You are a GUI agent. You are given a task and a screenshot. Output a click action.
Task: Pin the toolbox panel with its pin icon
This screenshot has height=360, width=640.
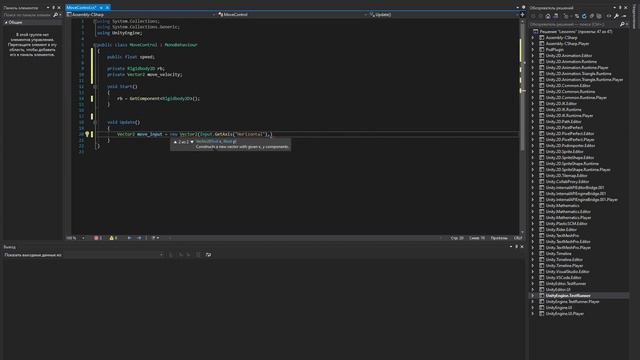(x=53, y=8)
